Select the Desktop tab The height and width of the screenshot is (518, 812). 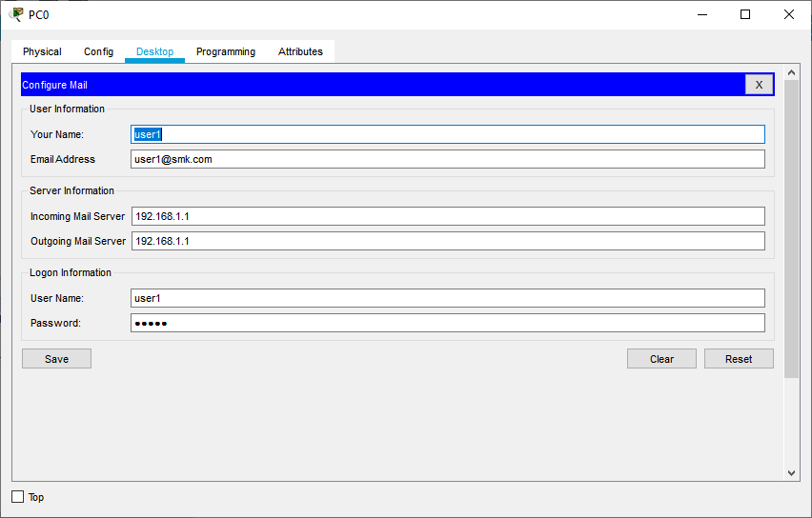click(154, 51)
